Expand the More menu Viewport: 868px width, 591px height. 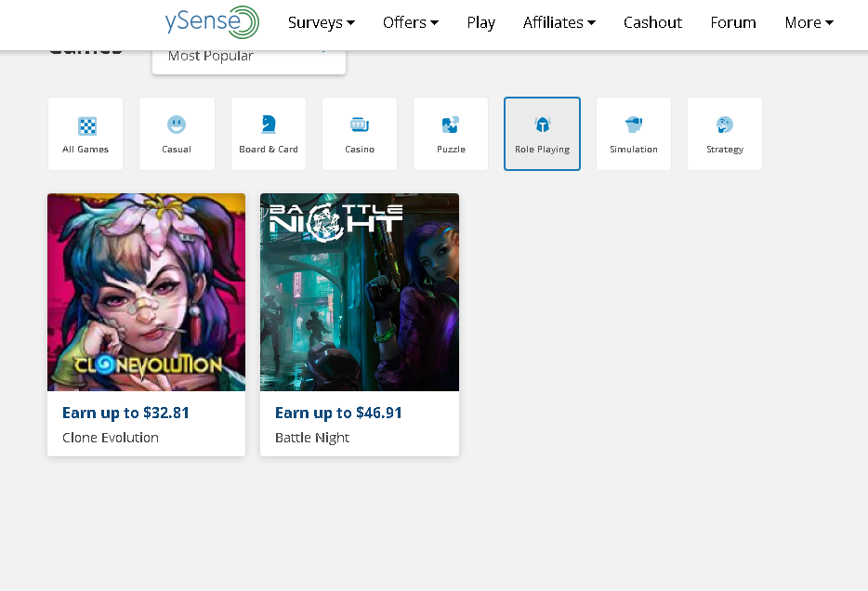pos(809,22)
